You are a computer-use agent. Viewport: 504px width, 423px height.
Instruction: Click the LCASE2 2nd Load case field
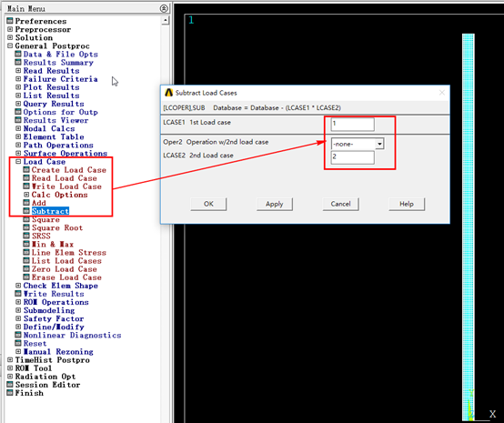pos(353,157)
